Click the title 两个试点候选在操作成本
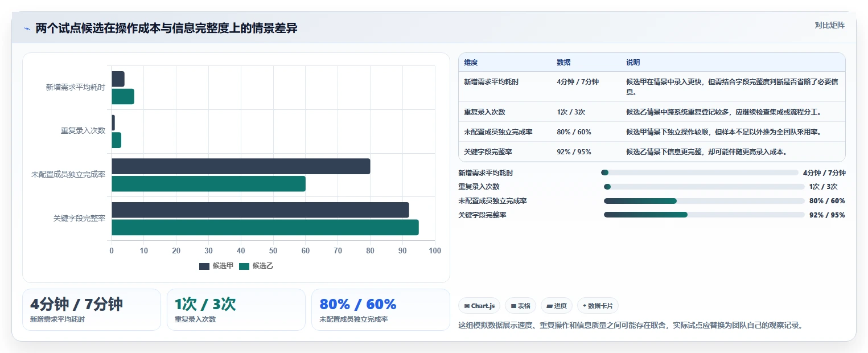Image resolution: width=868 pixels, height=353 pixels. click(x=166, y=28)
